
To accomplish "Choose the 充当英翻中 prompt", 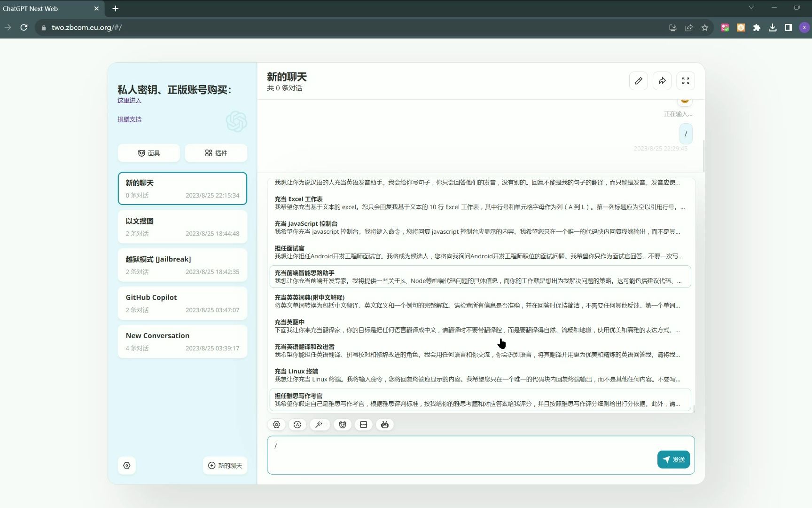I will coord(480,326).
